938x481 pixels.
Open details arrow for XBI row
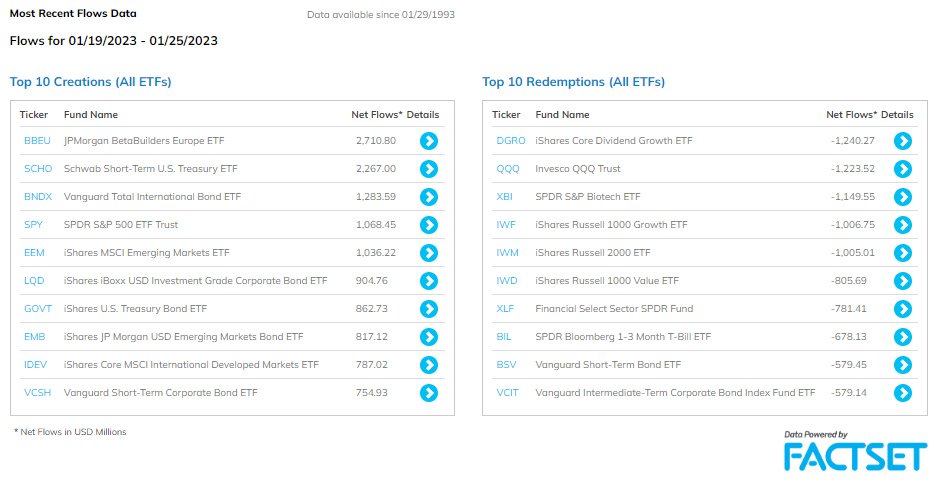click(903, 197)
